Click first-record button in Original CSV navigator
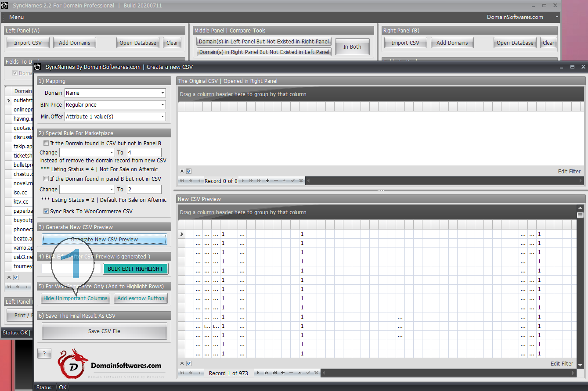588x391 pixels. click(182, 181)
